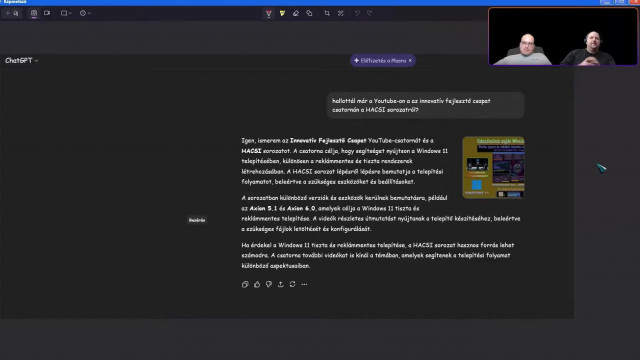Image resolution: width=640 pixels, height=360 pixels.
Task: Switch to video recording mode icon
Action: [47, 13]
